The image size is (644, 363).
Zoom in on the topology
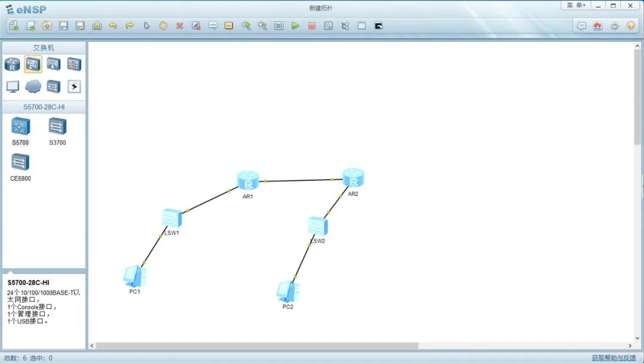tap(246, 26)
